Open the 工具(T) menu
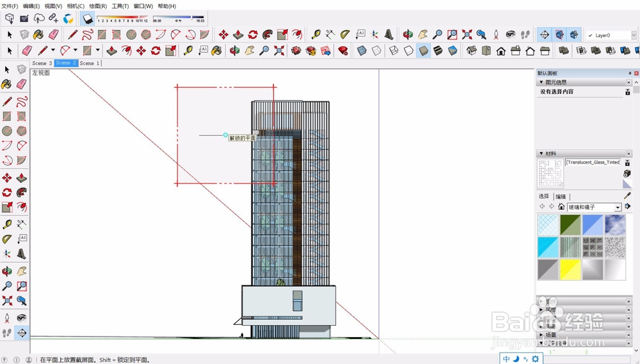The image size is (640, 364). (x=120, y=6)
